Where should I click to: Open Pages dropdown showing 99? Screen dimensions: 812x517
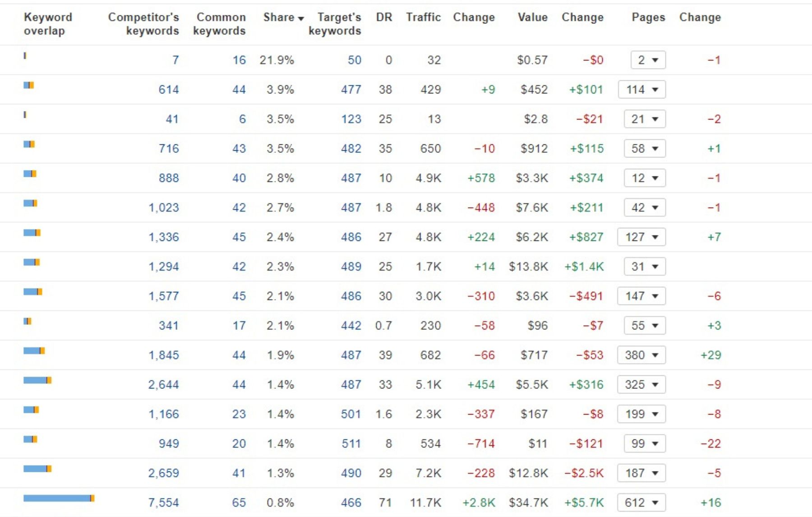point(645,443)
